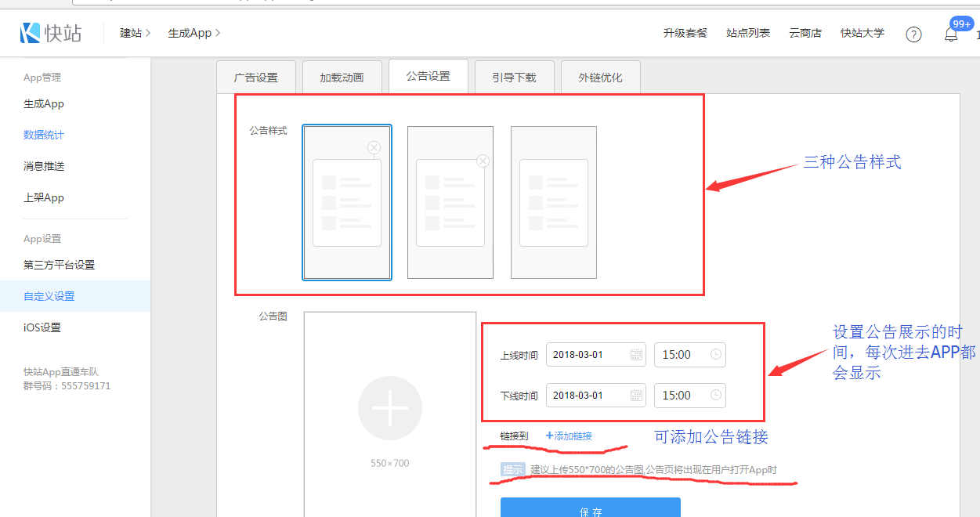Click the 添加链接 link

point(569,436)
